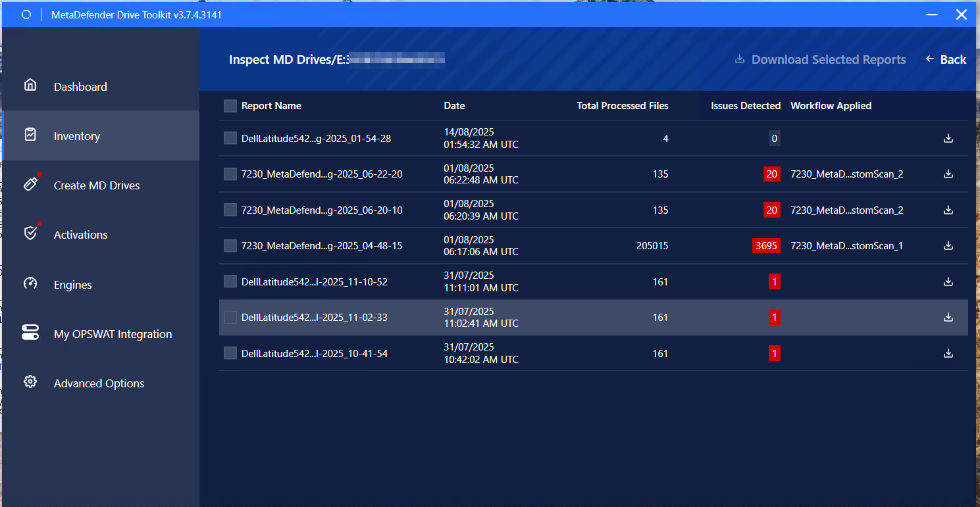Open My OPSWAT Integration
This screenshot has height=507, width=980.
[101, 334]
